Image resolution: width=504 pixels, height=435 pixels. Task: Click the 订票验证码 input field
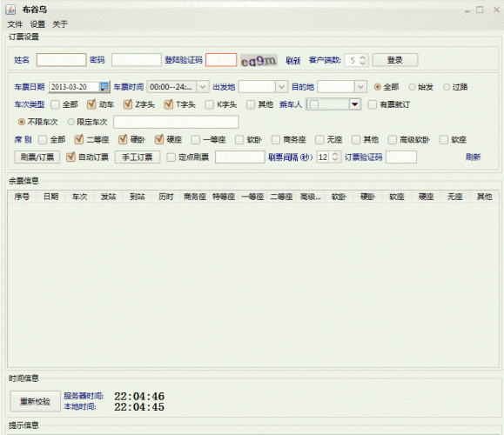pyautogui.click(x=401, y=157)
